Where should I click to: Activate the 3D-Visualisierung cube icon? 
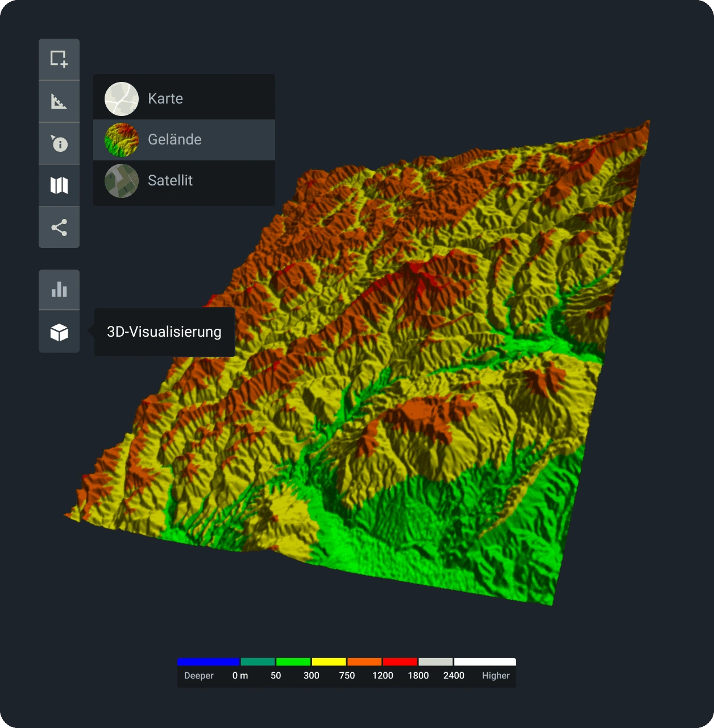click(59, 332)
